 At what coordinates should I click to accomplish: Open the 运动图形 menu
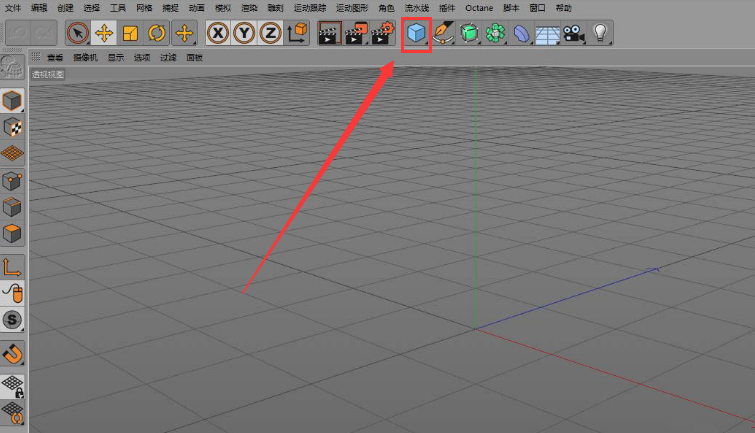tap(352, 8)
